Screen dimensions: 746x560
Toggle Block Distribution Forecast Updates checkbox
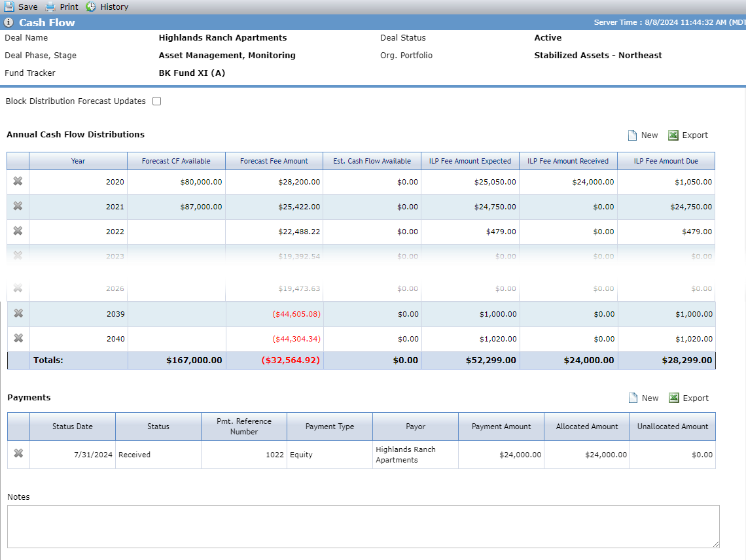point(156,101)
